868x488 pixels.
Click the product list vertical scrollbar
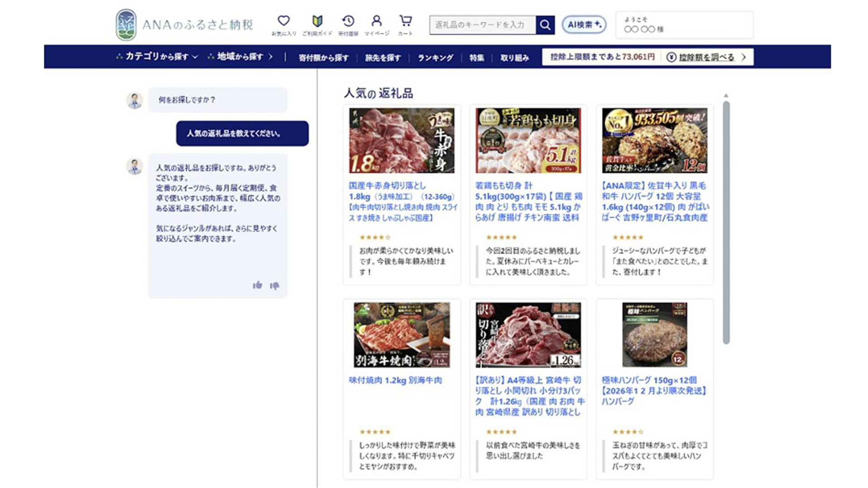pyautogui.click(x=726, y=223)
